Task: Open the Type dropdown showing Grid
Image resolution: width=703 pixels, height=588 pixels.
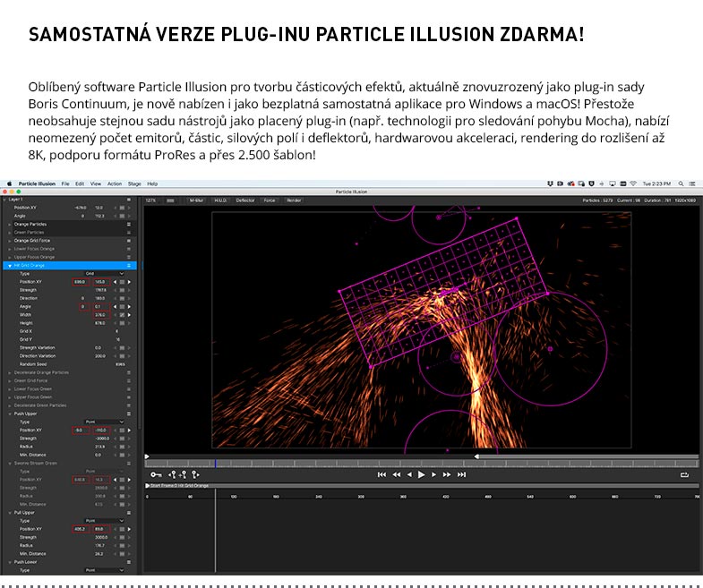Action: (x=106, y=273)
